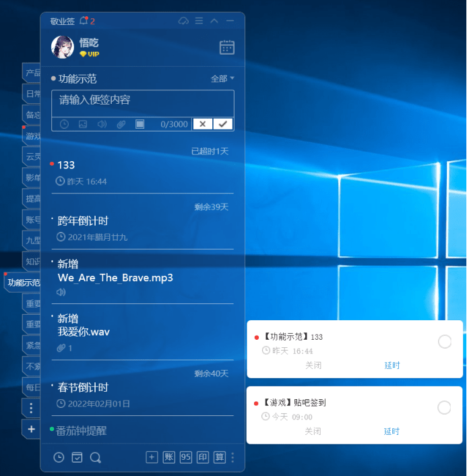Mark 【游戏】贴吧签到 reminder as done

point(444,407)
